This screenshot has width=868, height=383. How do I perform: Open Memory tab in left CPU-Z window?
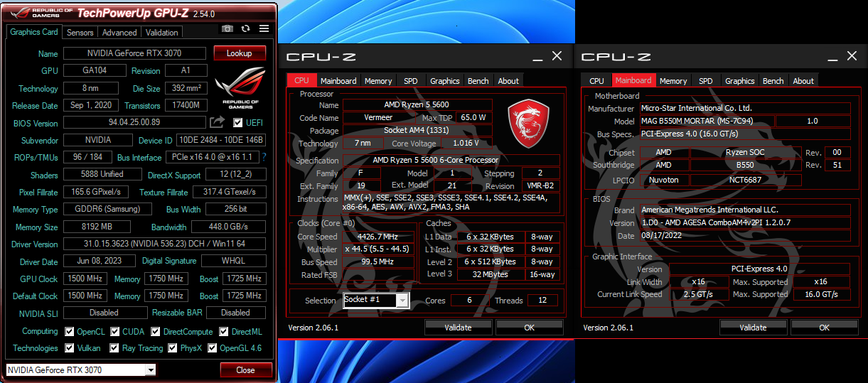pos(378,81)
